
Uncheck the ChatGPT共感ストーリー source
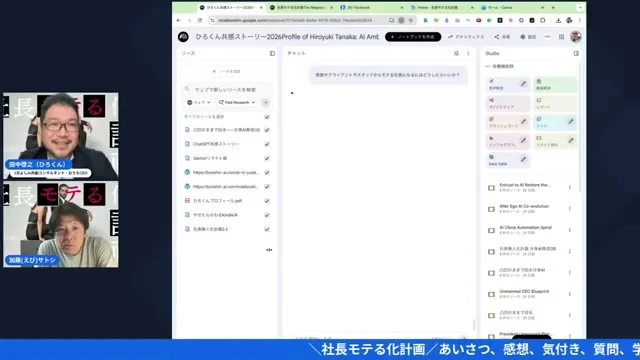267,144
